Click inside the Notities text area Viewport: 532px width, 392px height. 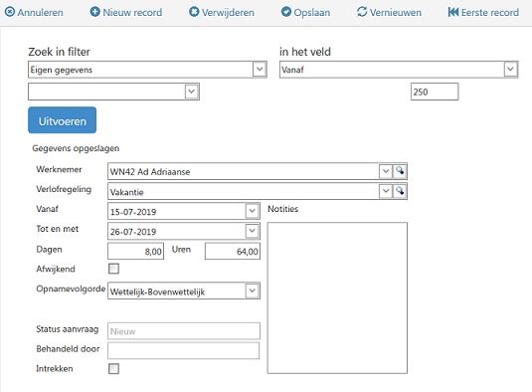pyautogui.click(x=337, y=298)
